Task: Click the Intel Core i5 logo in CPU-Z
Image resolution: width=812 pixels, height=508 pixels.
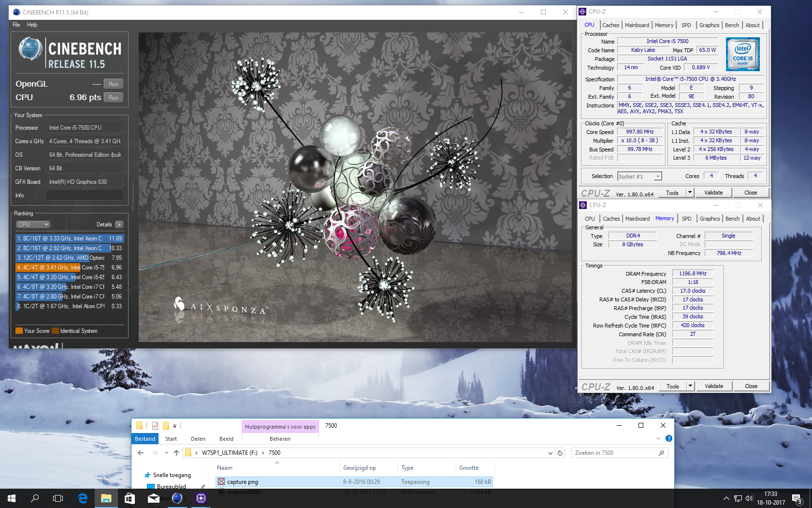Action: [743, 54]
